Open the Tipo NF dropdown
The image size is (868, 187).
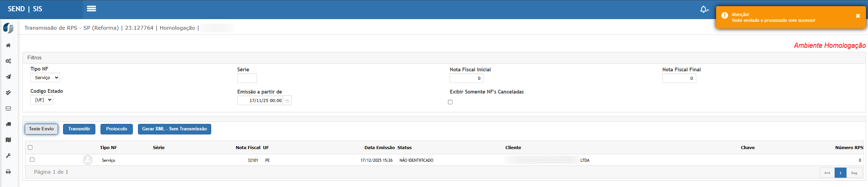click(x=45, y=78)
